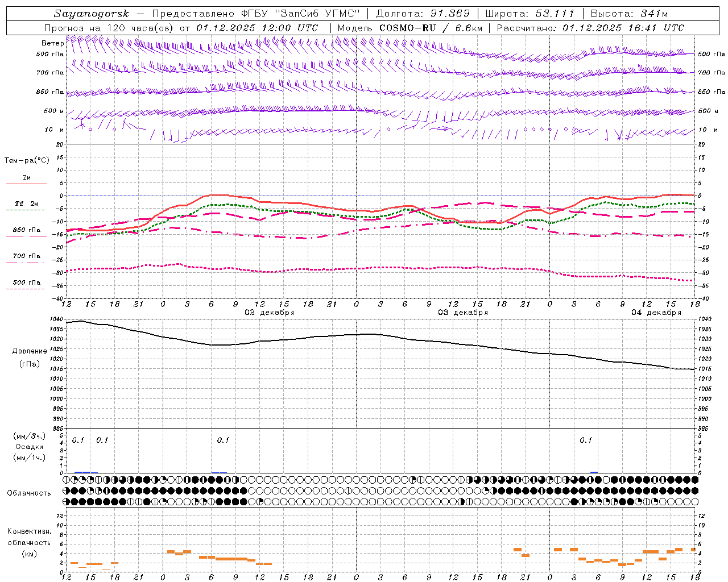Screen dimensions: 728x582
Task: Click the 'Высота: 341м' elevation text
Action: point(629,14)
